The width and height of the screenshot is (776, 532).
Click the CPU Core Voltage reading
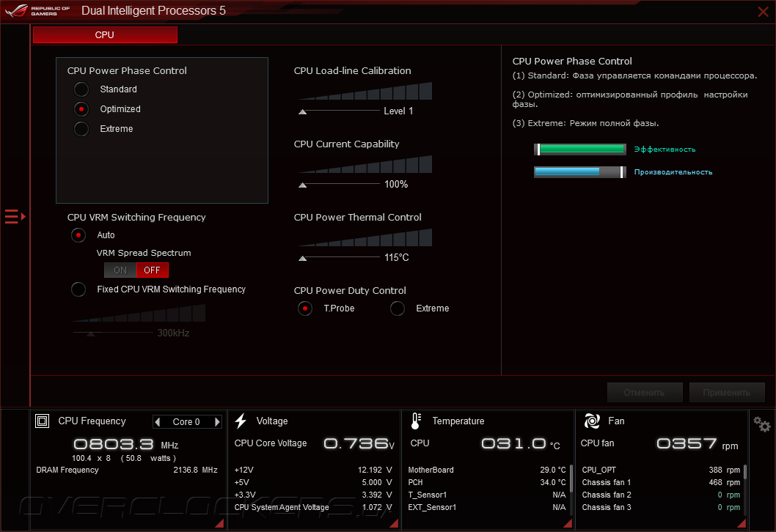click(x=359, y=443)
